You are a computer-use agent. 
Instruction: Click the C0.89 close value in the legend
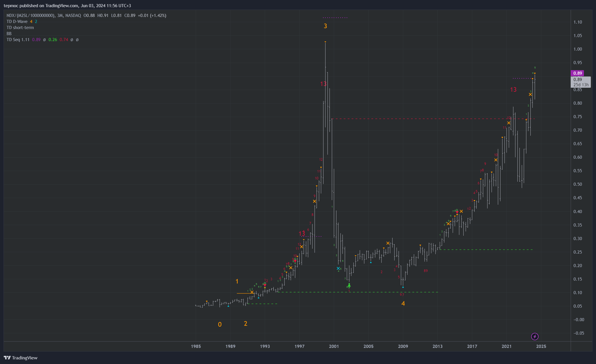click(x=130, y=16)
